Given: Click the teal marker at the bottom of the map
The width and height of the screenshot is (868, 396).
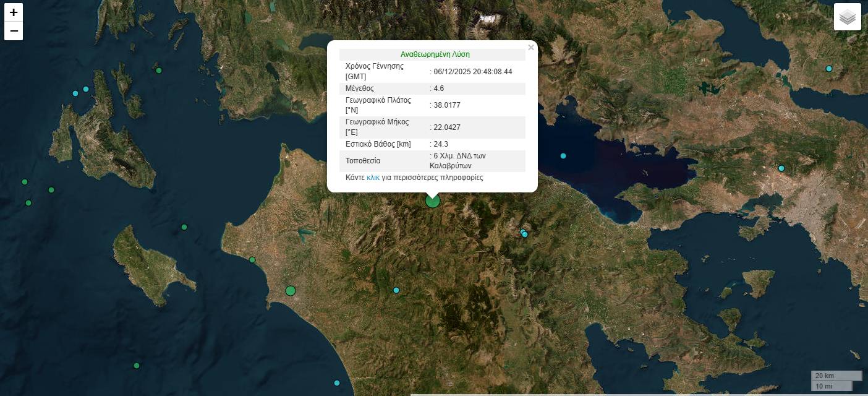Looking at the screenshot, I should coord(336,382).
